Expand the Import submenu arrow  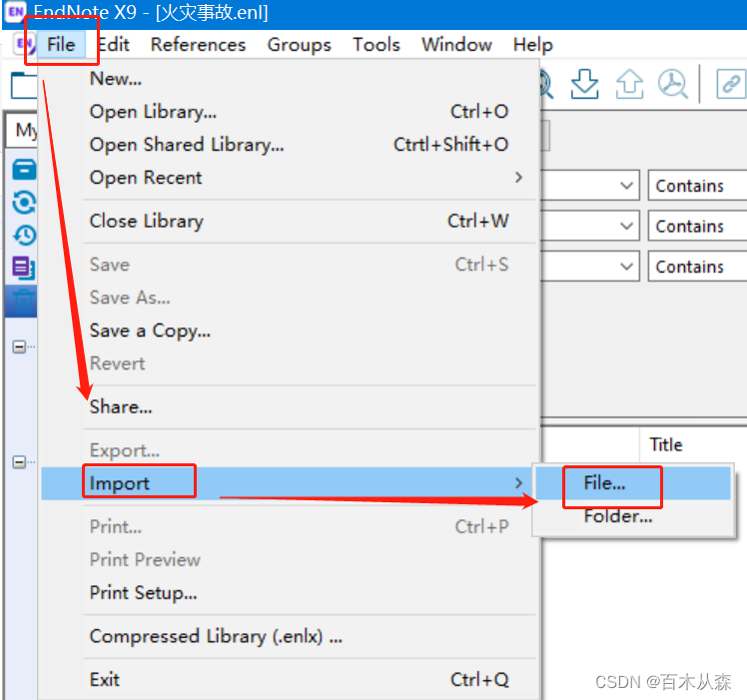tap(518, 483)
